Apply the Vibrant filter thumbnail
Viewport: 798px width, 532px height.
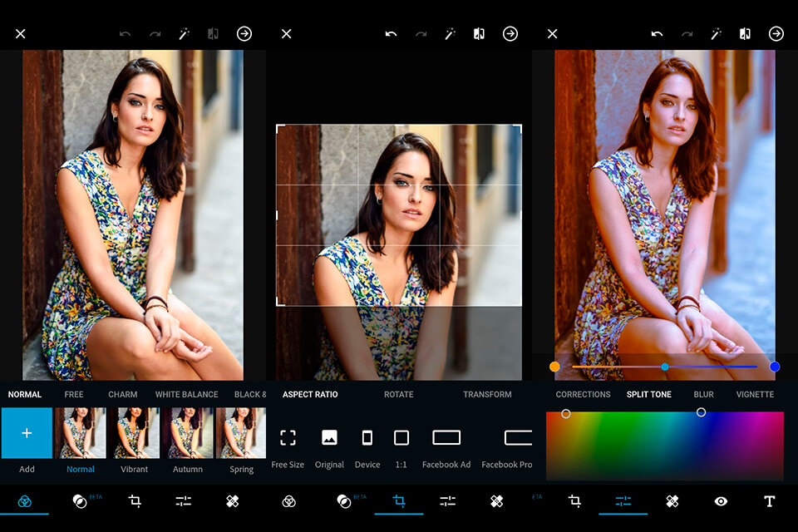point(134,433)
